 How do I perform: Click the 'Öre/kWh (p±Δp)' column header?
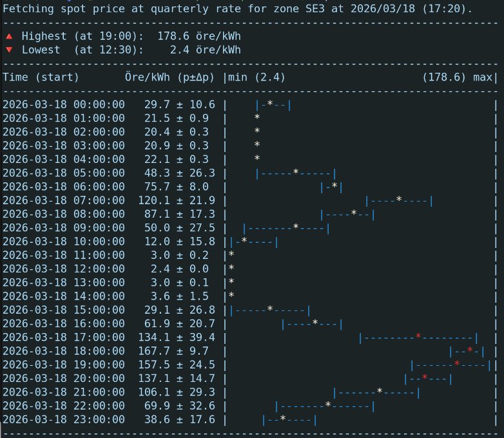(x=170, y=77)
